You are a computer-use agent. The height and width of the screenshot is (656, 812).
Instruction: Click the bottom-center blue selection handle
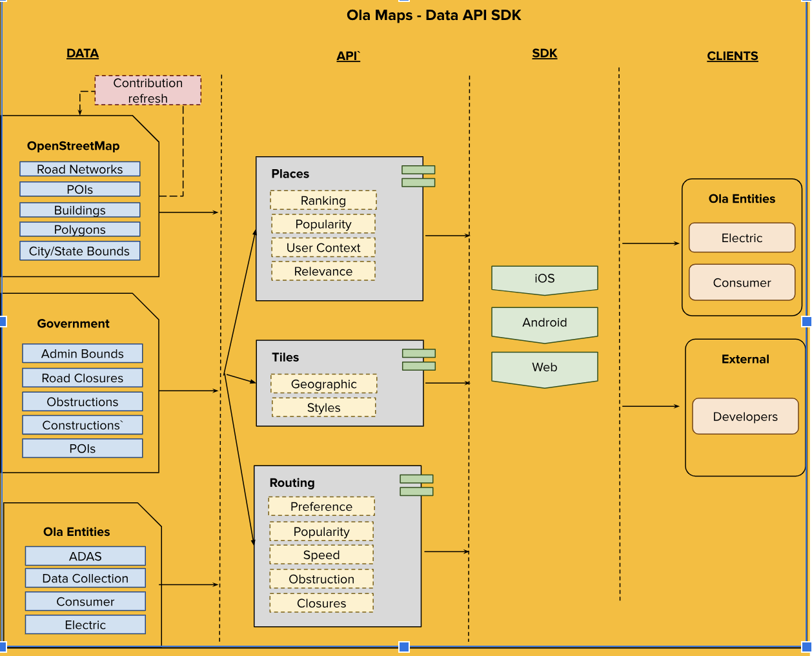click(x=404, y=646)
